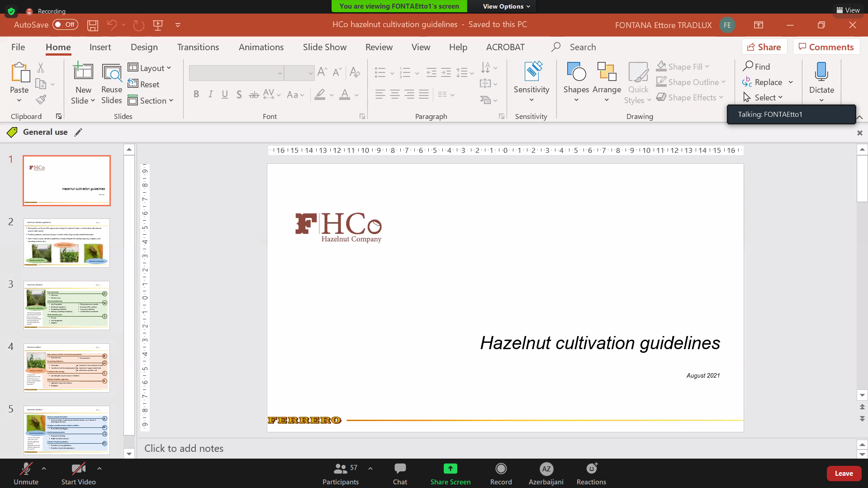This screenshot has height=488, width=868.
Task: Click the Align Right icon
Action: coord(409,94)
